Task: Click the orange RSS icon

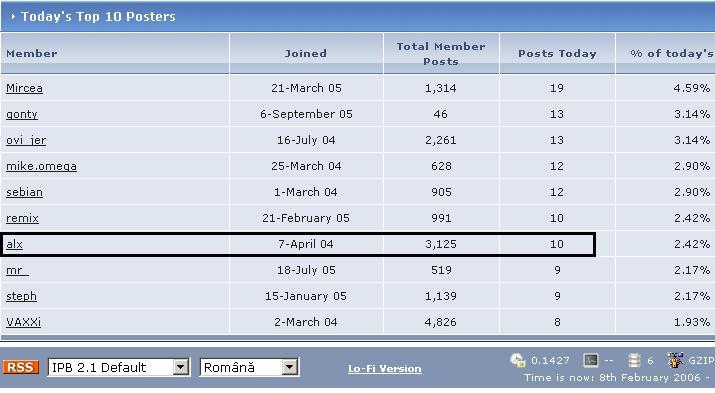Action: [21, 367]
